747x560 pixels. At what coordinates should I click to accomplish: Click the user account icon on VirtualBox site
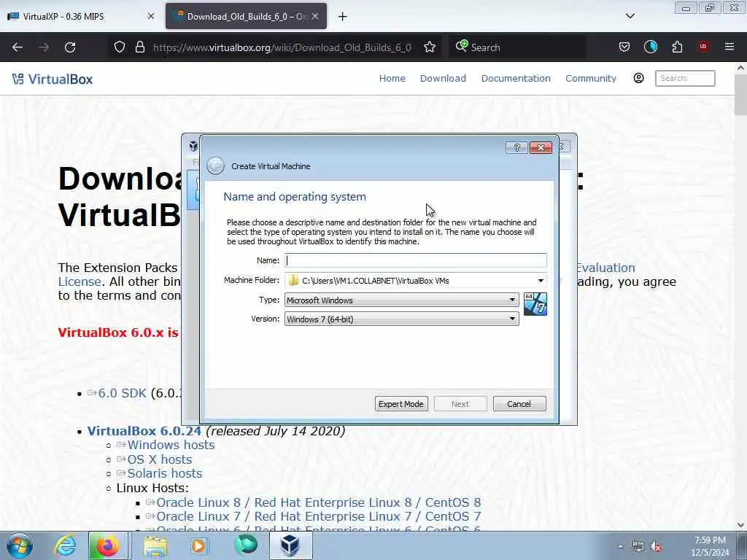coord(639,78)
